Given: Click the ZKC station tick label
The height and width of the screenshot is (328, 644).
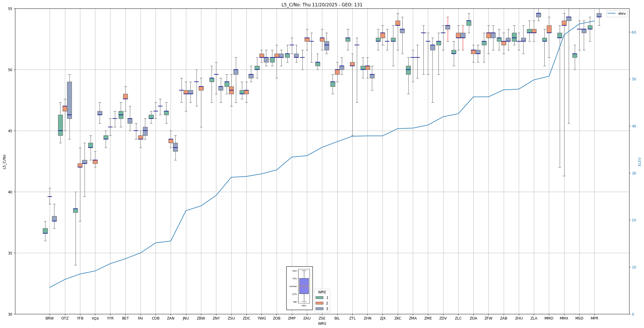Looking at the screenshot, I should click(398, 318).
